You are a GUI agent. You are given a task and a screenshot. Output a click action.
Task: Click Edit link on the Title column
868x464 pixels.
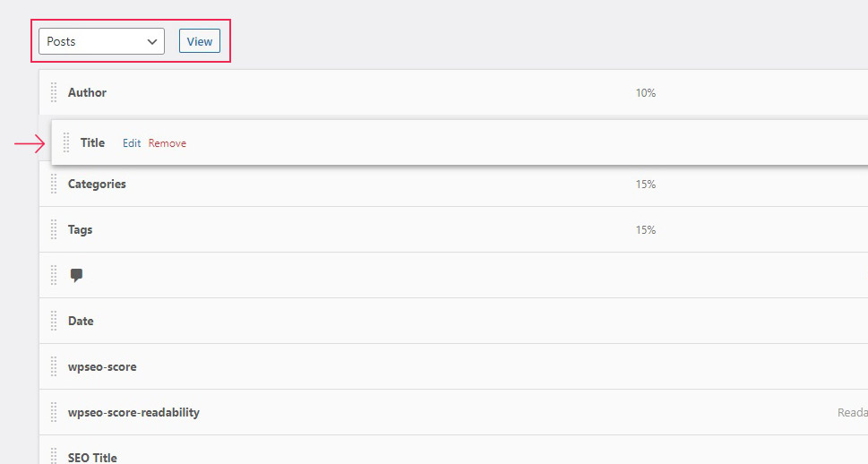tap(132, 142)
